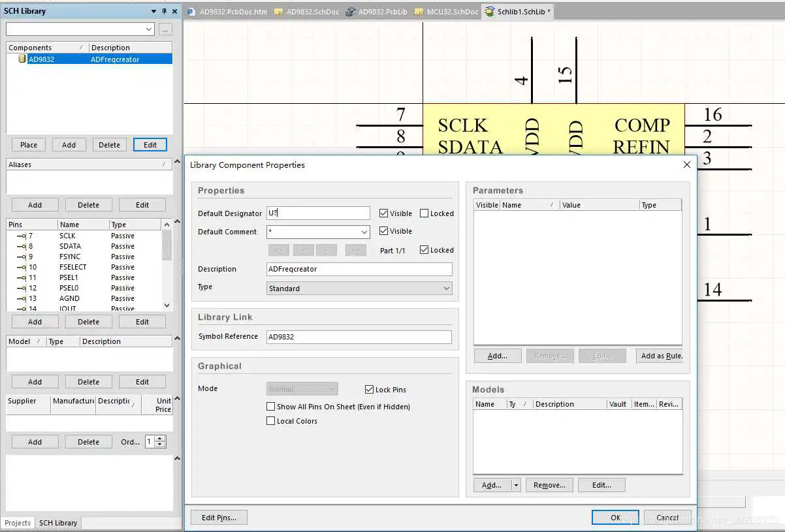
Task: Toggle Default Designator Visible checkbox
Action: (x=383, y=213)
